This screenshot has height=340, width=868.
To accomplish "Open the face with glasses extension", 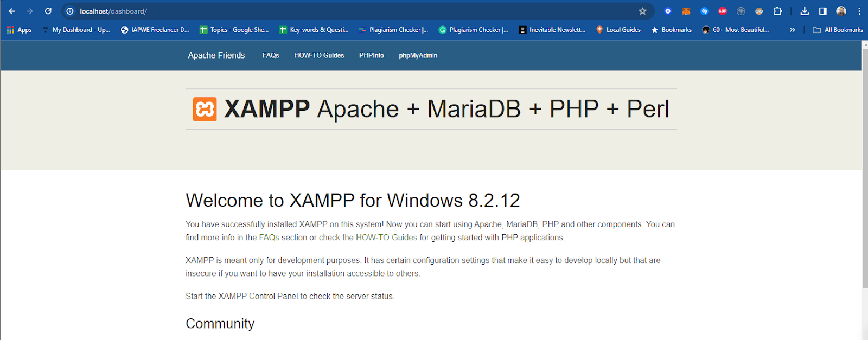I will 759,11.
